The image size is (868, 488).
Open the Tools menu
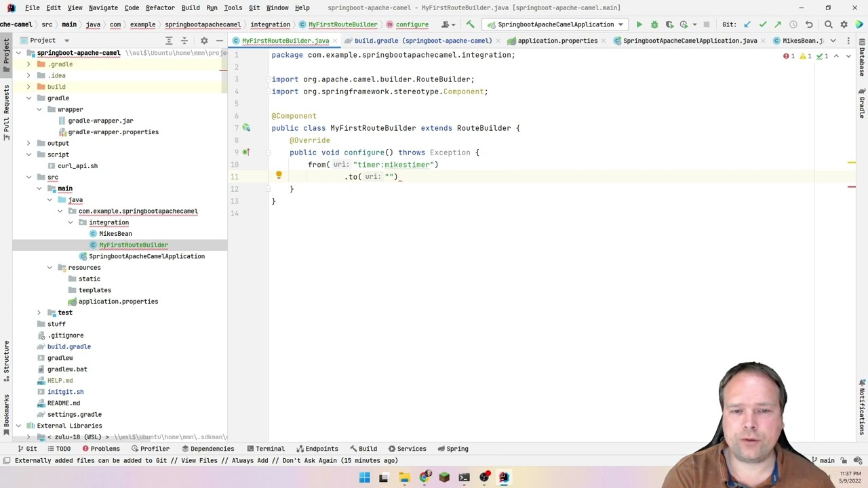pyautogui.click(x=233, y=7)
